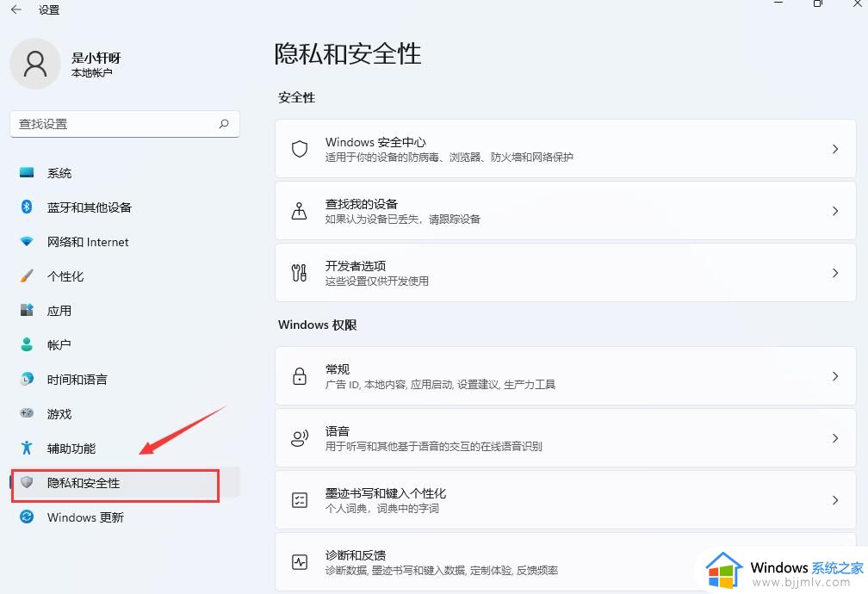Click the 应用 apps icon
Image resolution: width=868 pixels, height=594 pixels.
(27, 310)
